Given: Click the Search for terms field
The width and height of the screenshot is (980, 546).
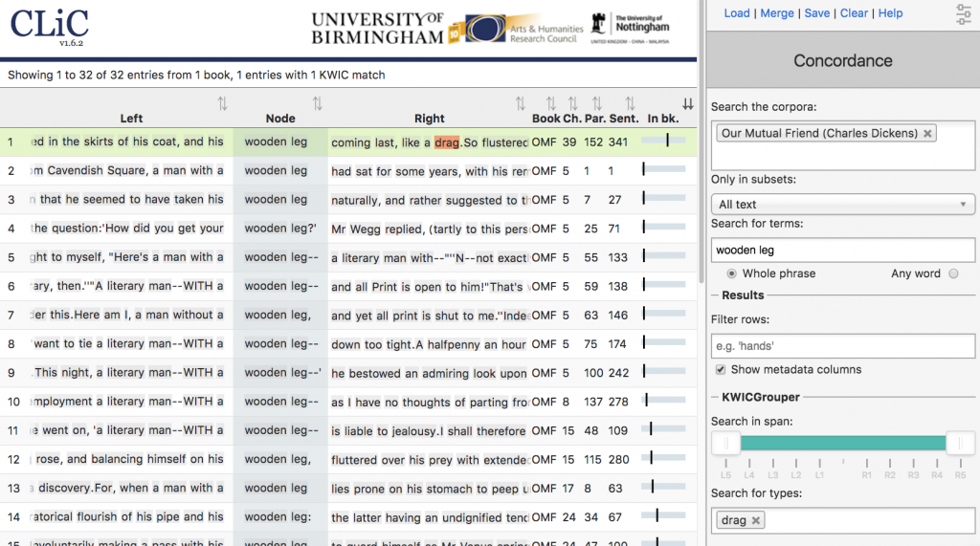Looking at the screenshot, I should [842, 250].
